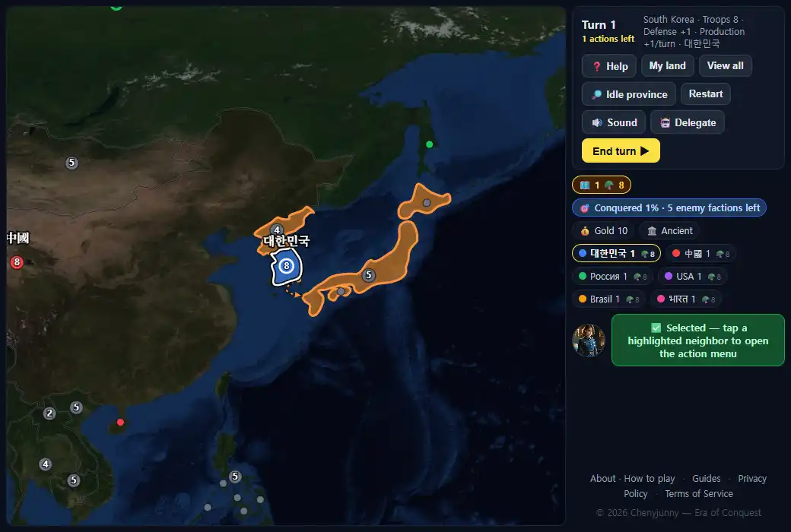
Task: End the current turn
Action: [x=621, y=150]
